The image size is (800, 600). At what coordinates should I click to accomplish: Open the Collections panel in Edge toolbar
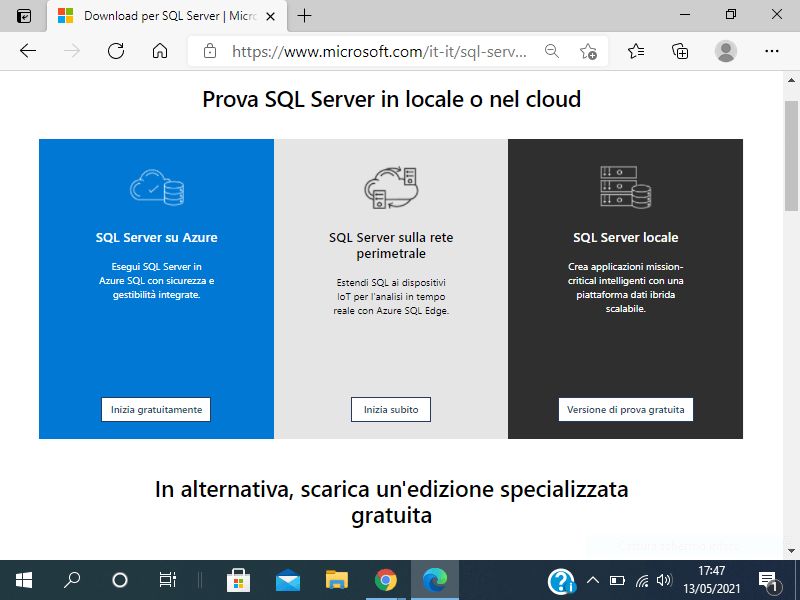click(679, 50)
